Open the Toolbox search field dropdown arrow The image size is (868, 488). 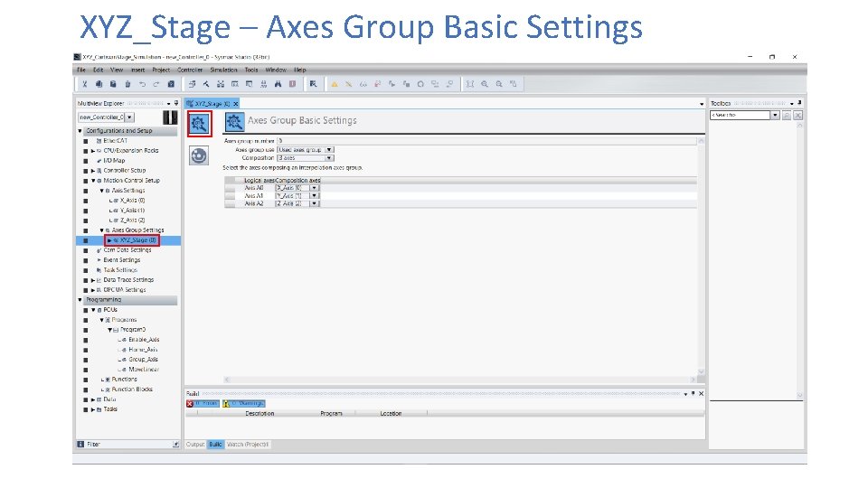[775, 115]
